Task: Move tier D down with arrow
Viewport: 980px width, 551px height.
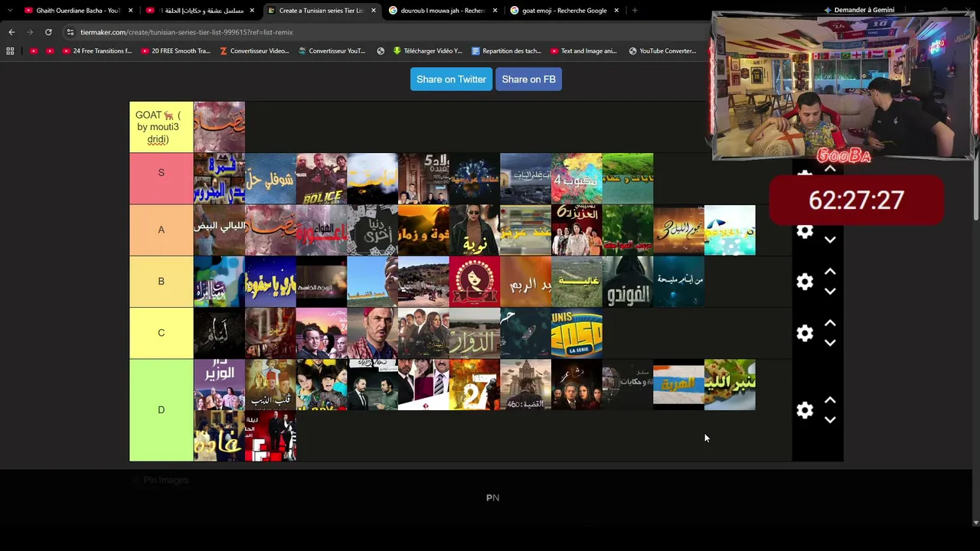Action: coord(830,420)
